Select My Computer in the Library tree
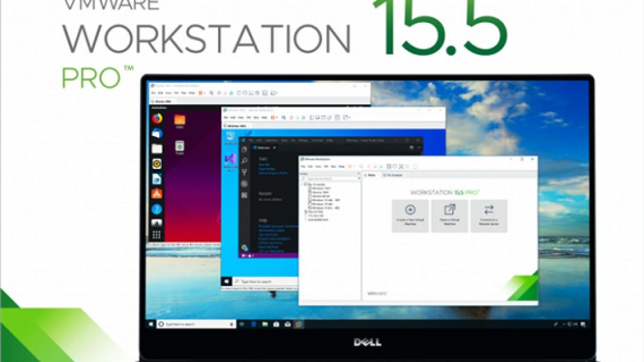Viewport: 644px width, 362px height. click(x=316, y=185)
